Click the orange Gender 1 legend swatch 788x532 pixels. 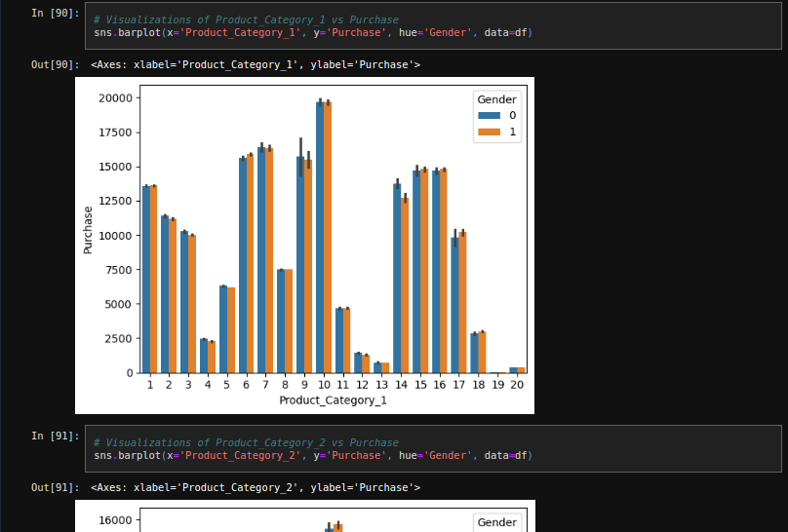click(x=489, y=132)
